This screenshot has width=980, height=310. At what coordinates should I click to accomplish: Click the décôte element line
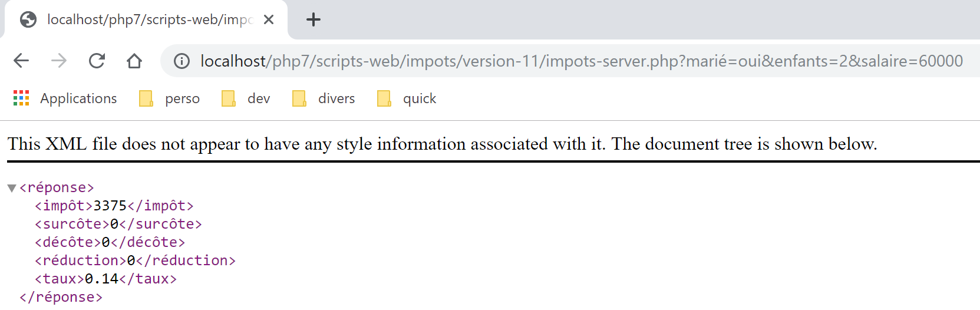pyautogui.click(x=110, y=242)
